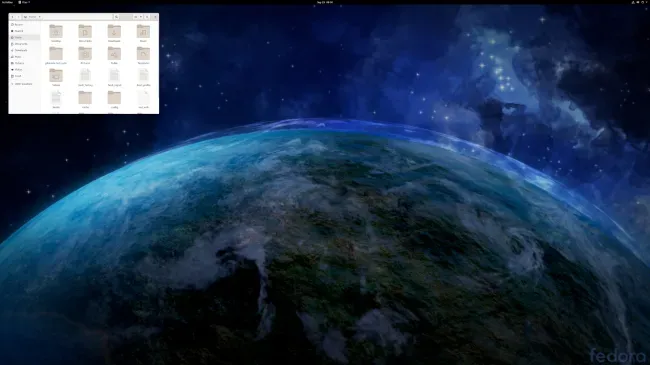Open the system status menu in top bar
The image size is (650, 365).
(639, 2)
